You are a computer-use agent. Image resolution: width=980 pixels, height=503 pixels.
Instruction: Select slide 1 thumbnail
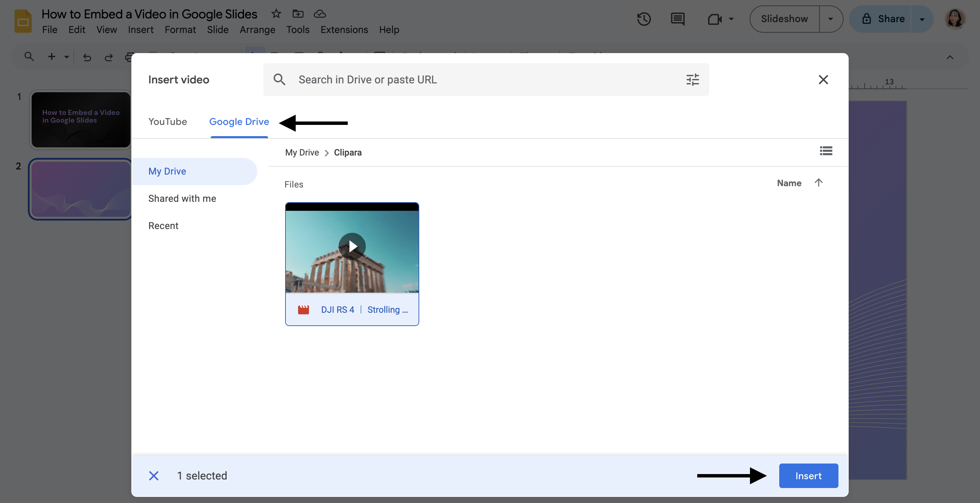(x=81, y=119)
